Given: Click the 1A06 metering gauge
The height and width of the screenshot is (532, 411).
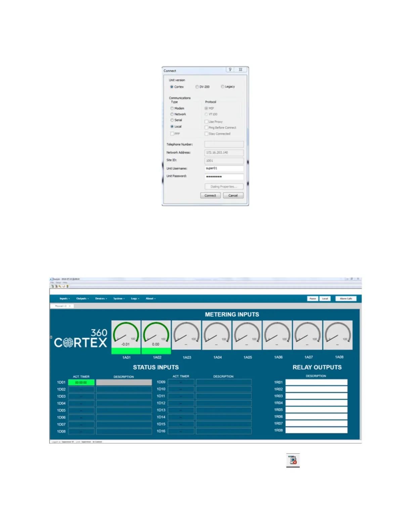Looking at the screenshot, I should [x=277, y=335].
